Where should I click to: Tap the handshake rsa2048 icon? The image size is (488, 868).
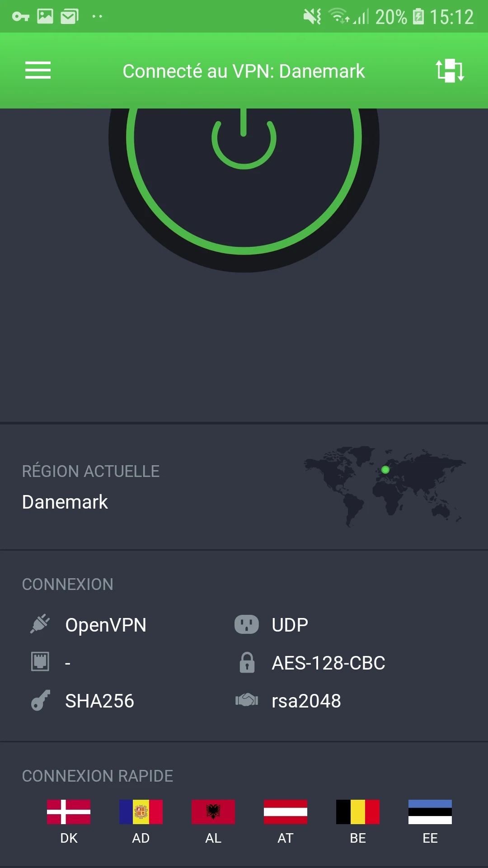point(247,701)
